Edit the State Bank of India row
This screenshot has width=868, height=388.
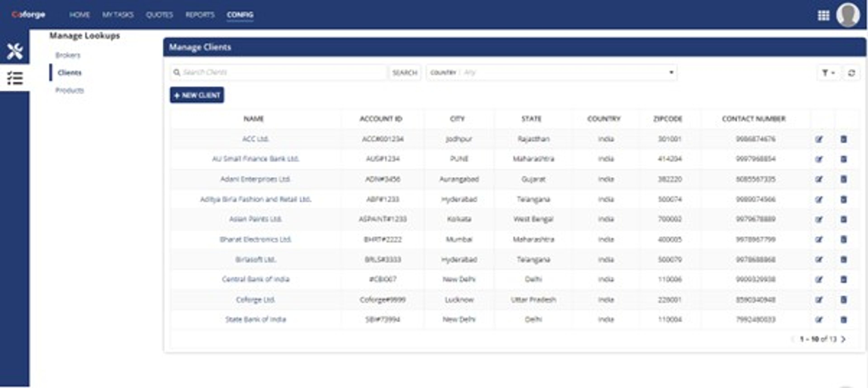pos(819,319)
